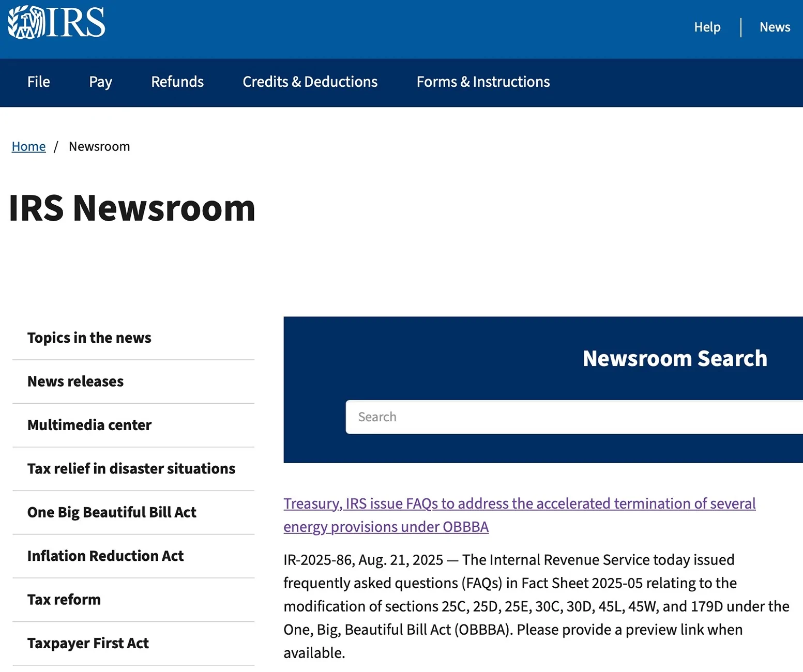Screen dimensions: 803x672
Task: Go to News releases in the sidebar
Action: click(x=75, y=381)
